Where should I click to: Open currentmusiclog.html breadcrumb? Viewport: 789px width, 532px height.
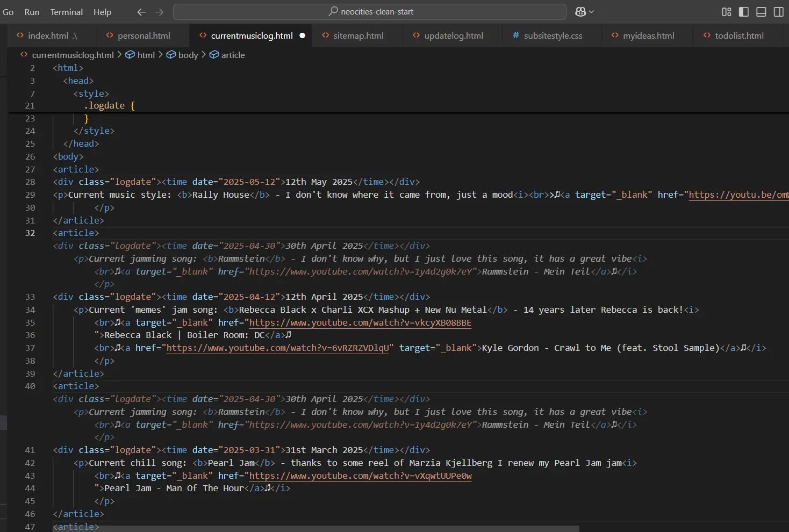73,55
